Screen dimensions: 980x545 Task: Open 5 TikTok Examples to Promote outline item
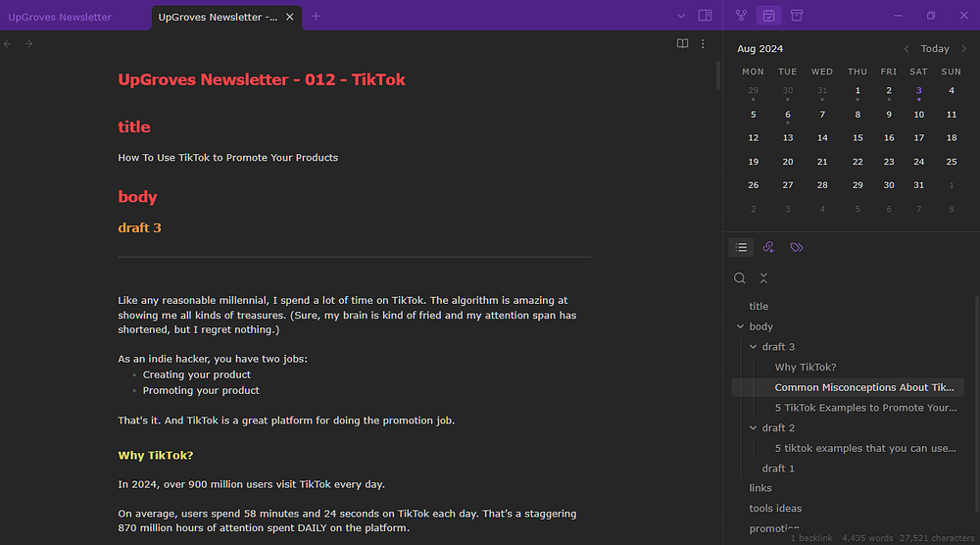click(x=865, y=408)
